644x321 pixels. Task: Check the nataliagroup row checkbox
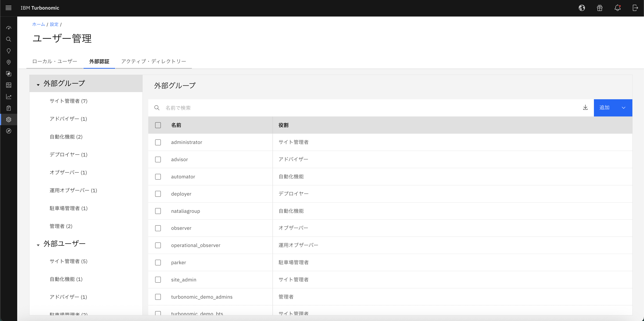click(158, 211)
